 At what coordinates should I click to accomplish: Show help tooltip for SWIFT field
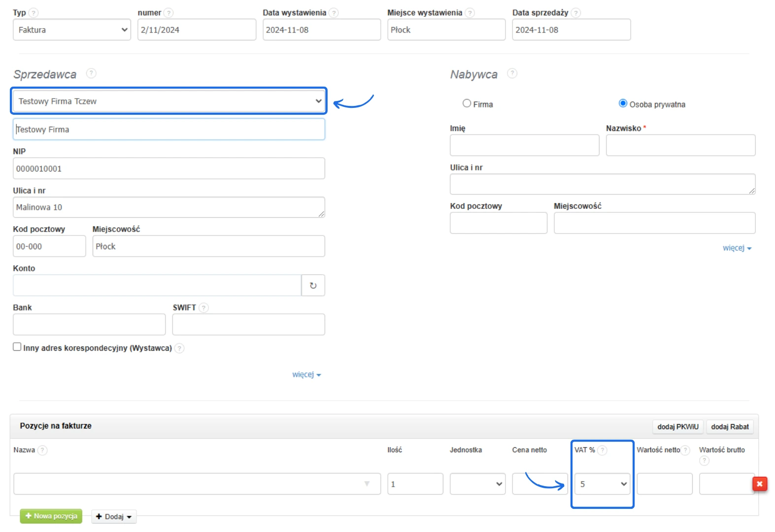click(x=203, y=308)
